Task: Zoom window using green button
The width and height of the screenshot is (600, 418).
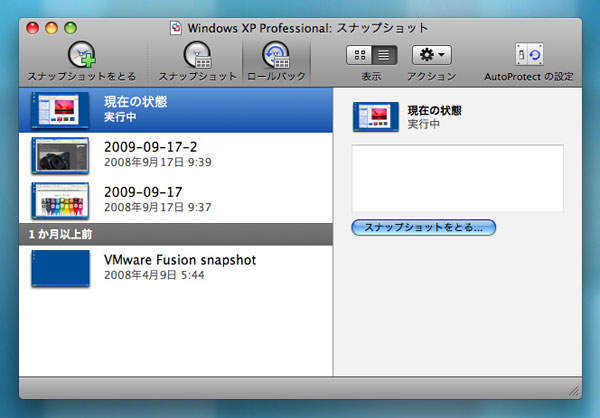Action: pos(70,28)
